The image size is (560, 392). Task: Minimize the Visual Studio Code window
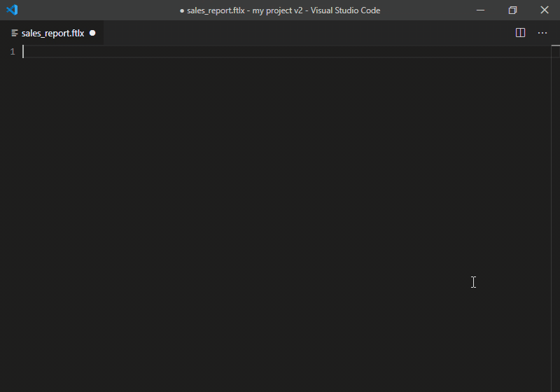(x=481, y=10)
